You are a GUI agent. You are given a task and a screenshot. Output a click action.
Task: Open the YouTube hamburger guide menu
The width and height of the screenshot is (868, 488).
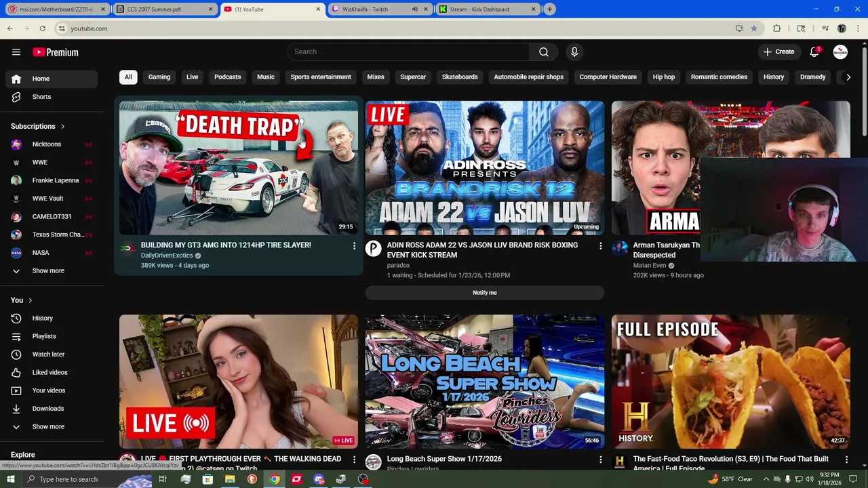(16, 52)
